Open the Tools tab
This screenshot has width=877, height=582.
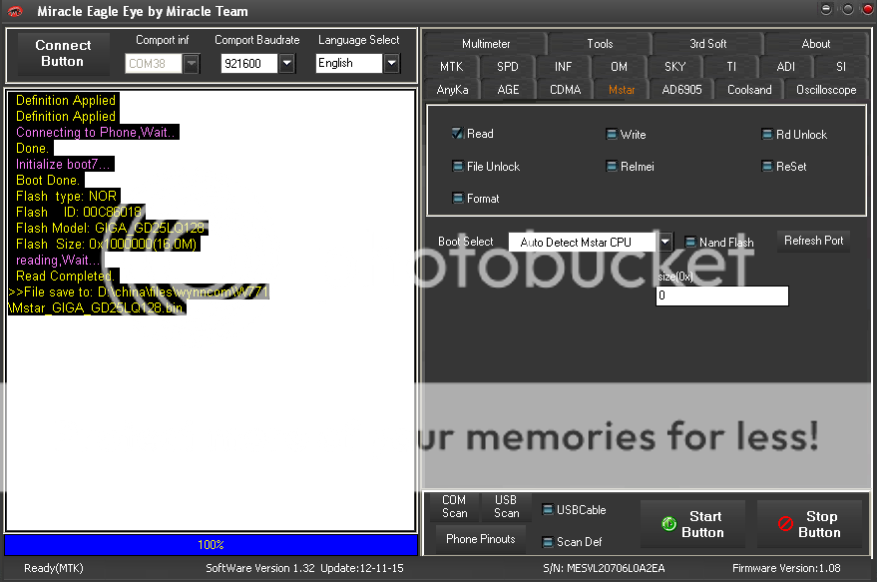pyautogui.click(x=600, y=44)
